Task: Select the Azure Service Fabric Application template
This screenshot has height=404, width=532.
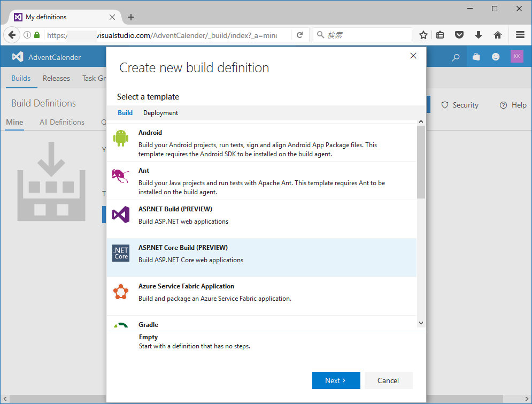Action: pyautogui.click(x=261, y=296)
